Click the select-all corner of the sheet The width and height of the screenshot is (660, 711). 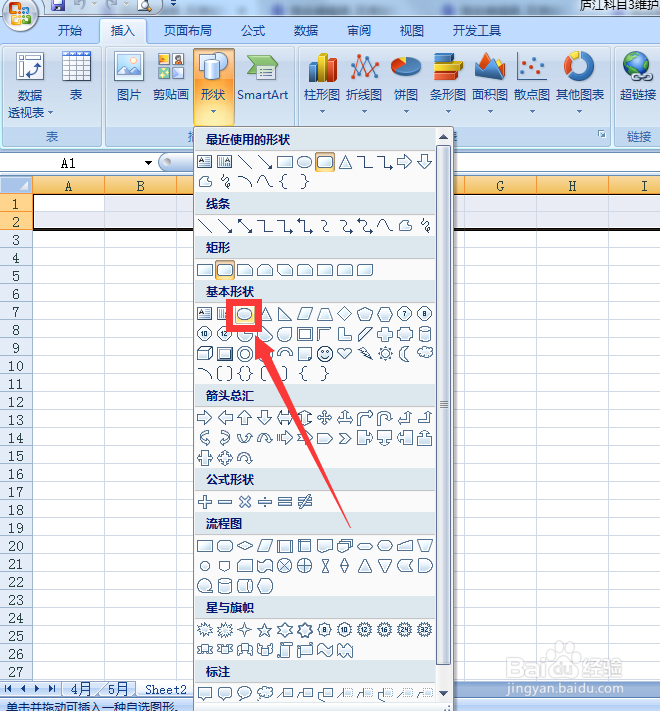click(16, 185)
